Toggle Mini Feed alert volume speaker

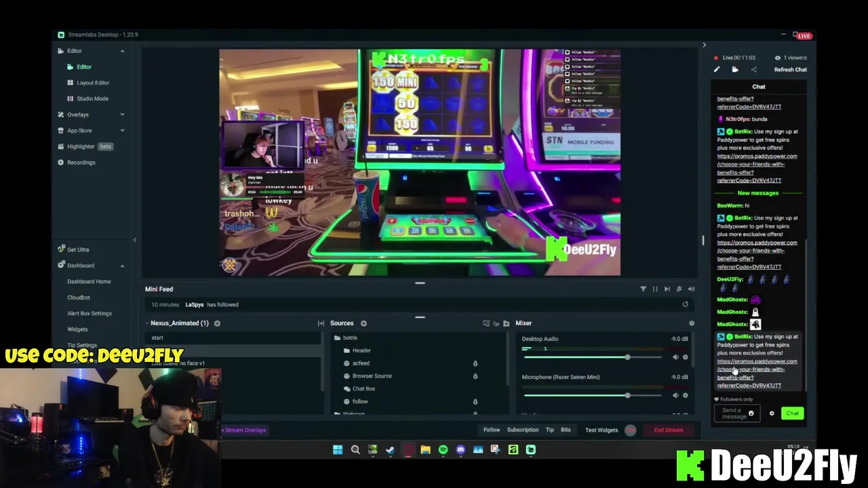coord(691,289)
